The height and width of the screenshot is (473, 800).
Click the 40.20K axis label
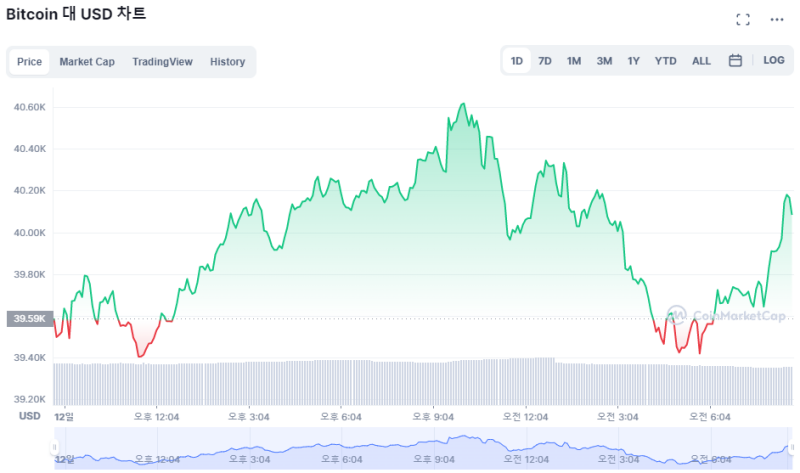tap(30, 191)
